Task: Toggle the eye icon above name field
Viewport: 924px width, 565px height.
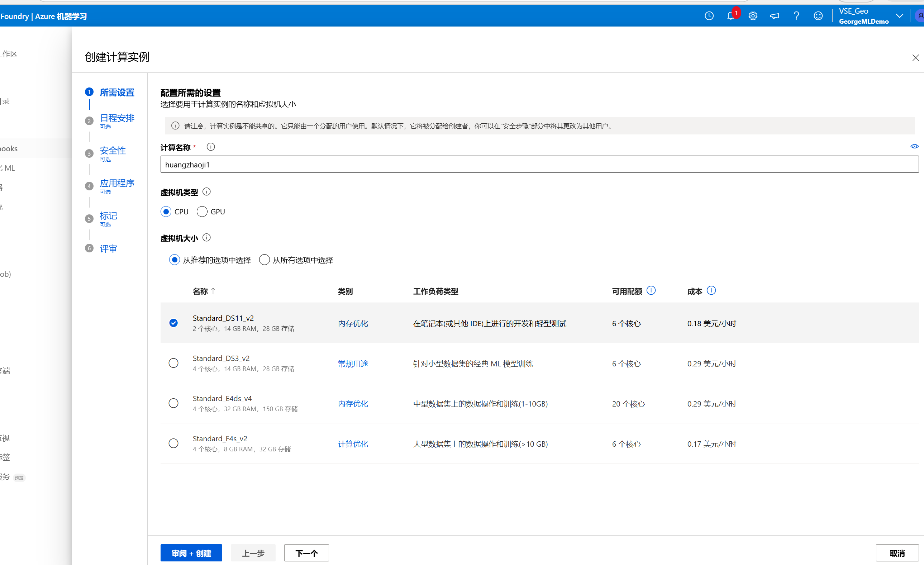Action: 914,146
